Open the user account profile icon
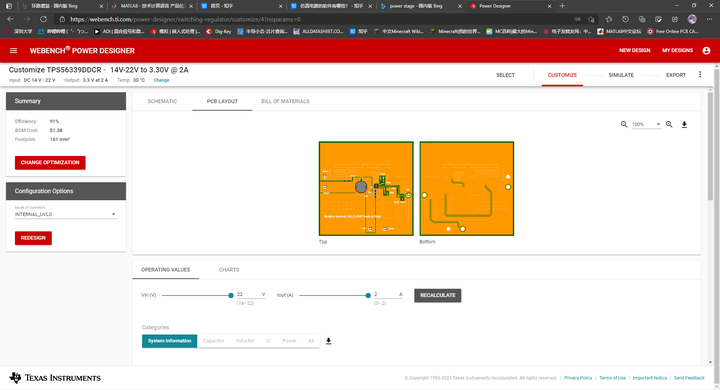This screenshot has height=390, width=720. (x=706, y=51)
